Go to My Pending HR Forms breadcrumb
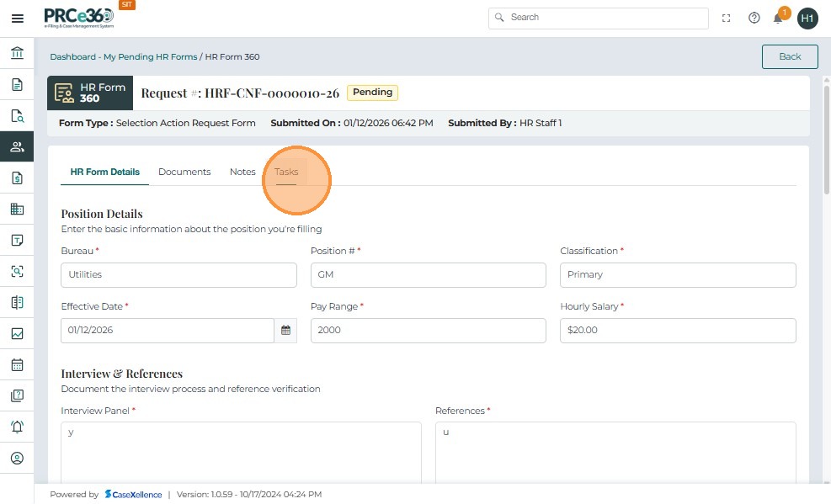This screenshot has width=831, height=504. point(150,57)
